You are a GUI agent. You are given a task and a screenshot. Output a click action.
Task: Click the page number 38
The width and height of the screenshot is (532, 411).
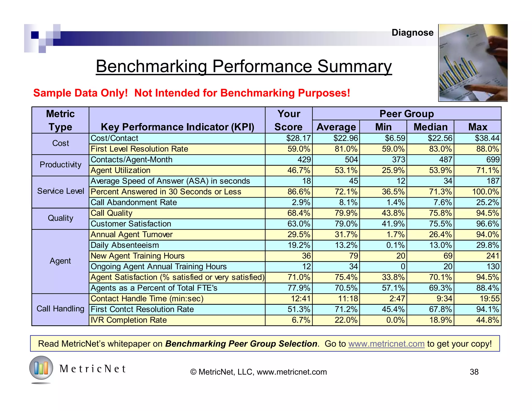click(x=474, y=372)
